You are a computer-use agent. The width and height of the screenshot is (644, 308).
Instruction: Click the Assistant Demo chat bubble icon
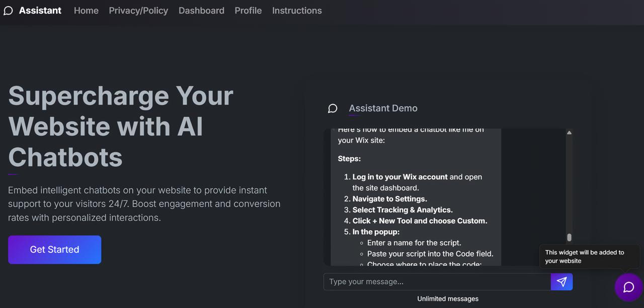(333, 109)
